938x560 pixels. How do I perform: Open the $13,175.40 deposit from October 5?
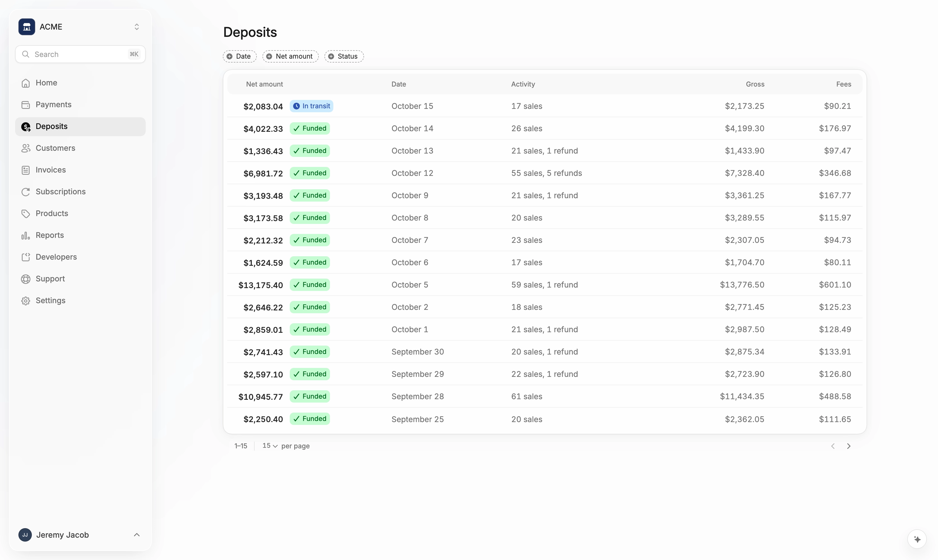544,285
